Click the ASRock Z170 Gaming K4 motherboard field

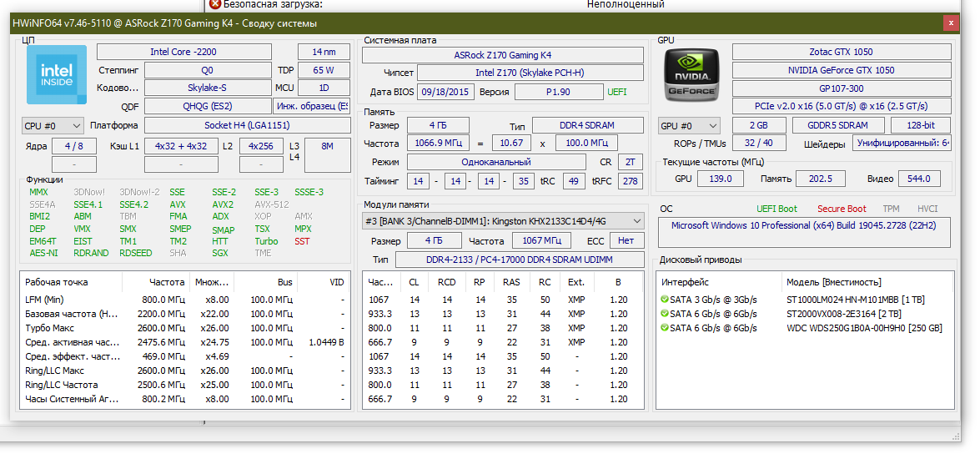(x=502, y=55)
